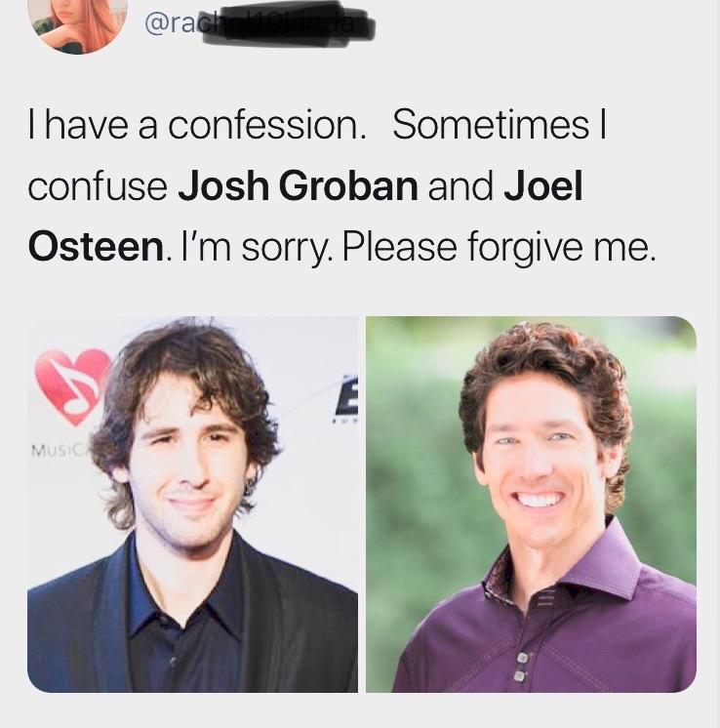This screenshot has width=720, height=728.
Task: Click the @rach username handle
Action: coord(258,23)
